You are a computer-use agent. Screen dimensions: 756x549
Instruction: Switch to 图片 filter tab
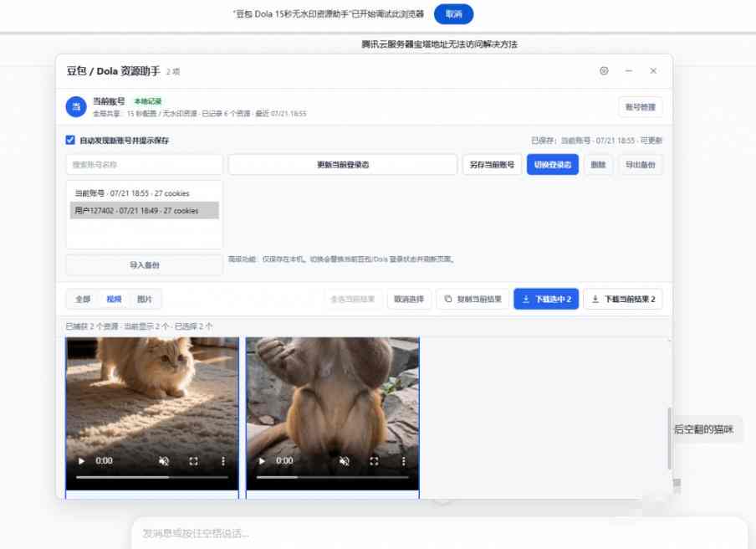144,299
